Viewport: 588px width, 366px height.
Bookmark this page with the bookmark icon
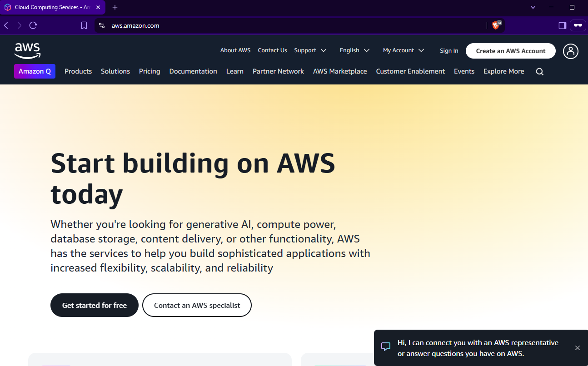[84, 25]
